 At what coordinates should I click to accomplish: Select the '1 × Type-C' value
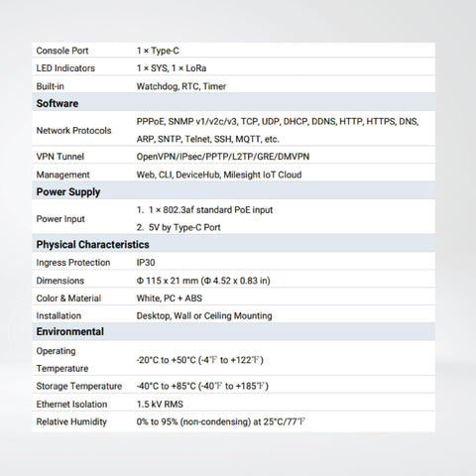pos(158,51)
